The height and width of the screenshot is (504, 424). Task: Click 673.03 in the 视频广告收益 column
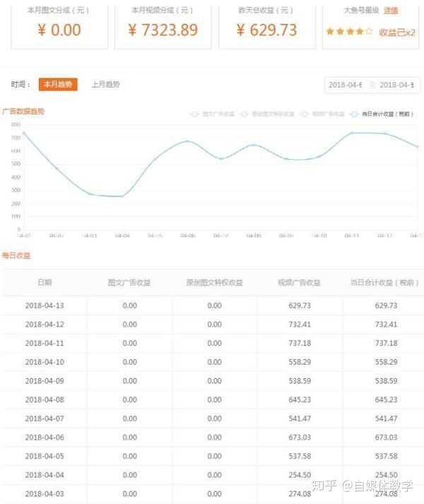point(300,437)
